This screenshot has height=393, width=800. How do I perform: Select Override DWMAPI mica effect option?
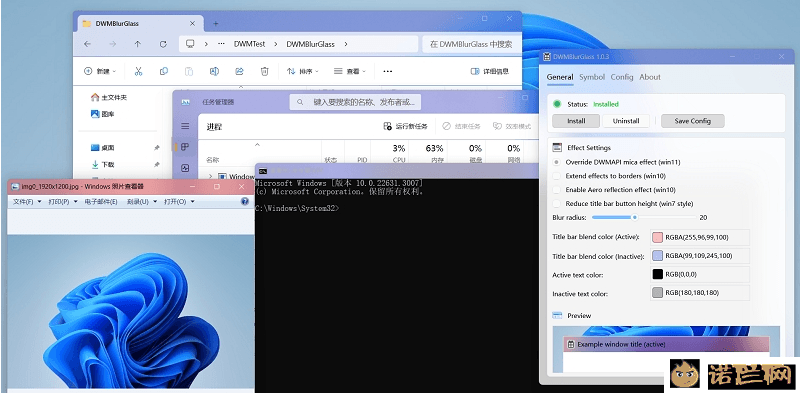[x=557, y=162]
